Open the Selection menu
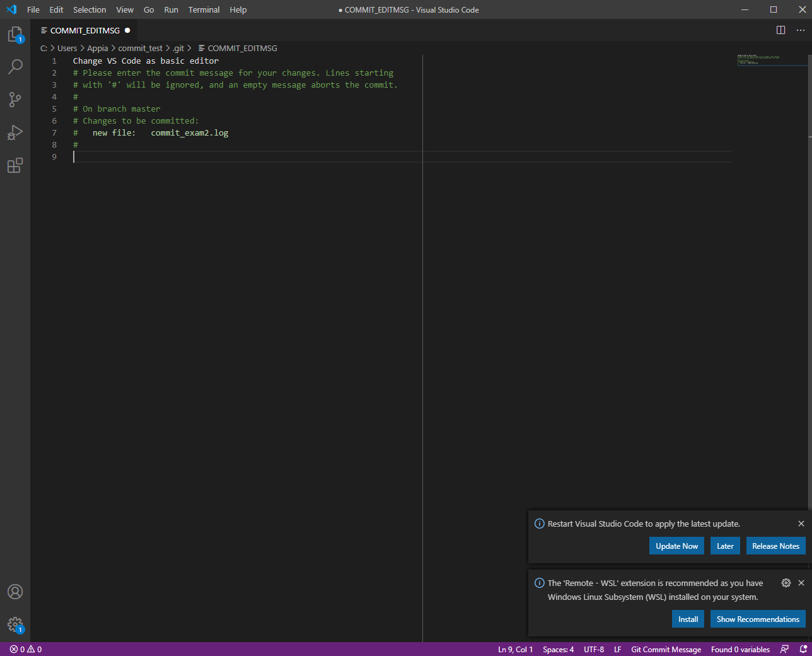Image resolution: width=812 pixels, height=656 pixels. 90,9
